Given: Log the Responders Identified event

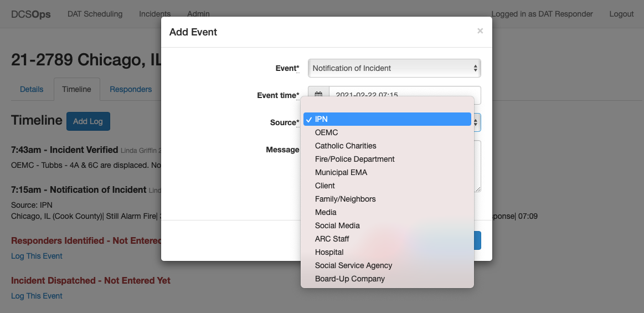Looking at the screenshot, I should click(x=37, y=256).
